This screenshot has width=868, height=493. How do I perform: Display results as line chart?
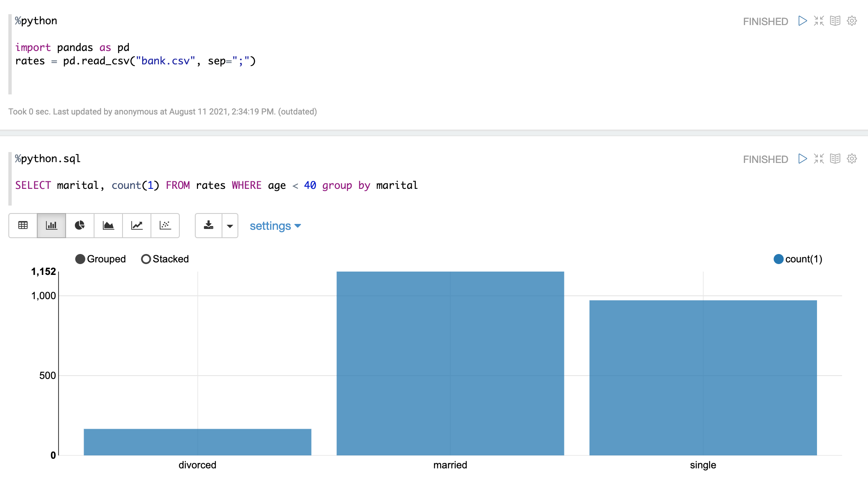[137, 226]
